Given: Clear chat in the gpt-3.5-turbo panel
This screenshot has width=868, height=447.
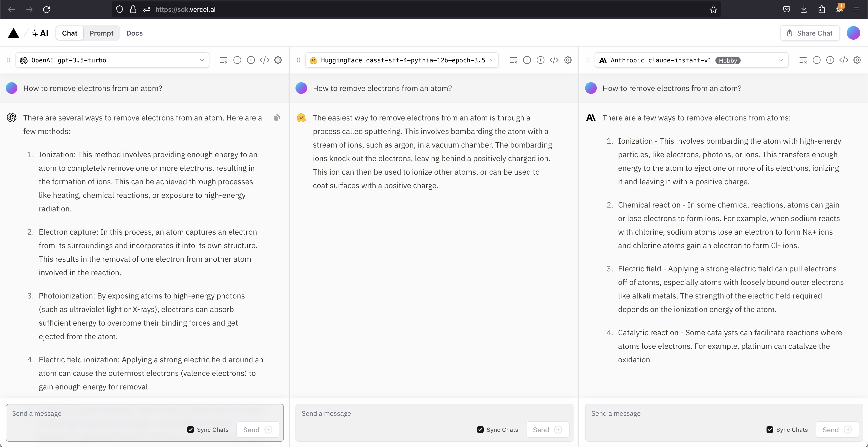Looking at the screenshot, I should point(224,60).
